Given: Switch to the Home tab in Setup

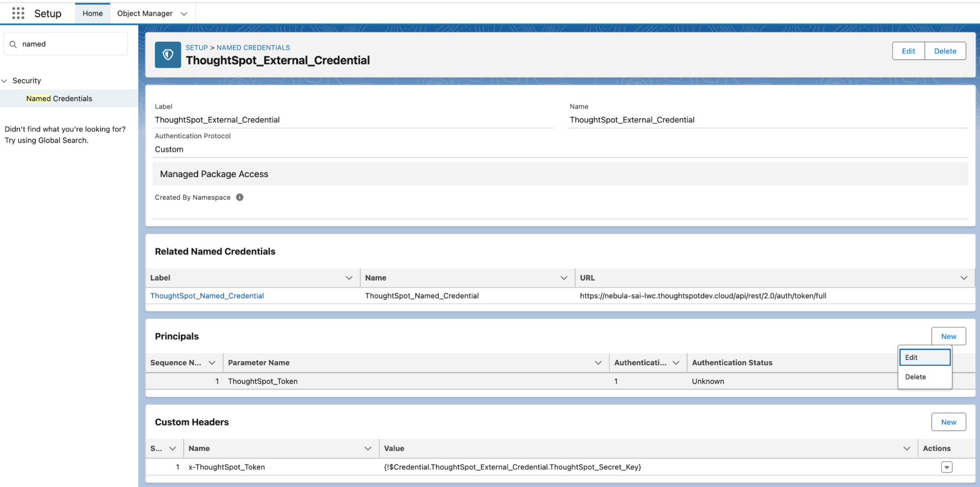Looking at the screenshot, I should [92, 13].
